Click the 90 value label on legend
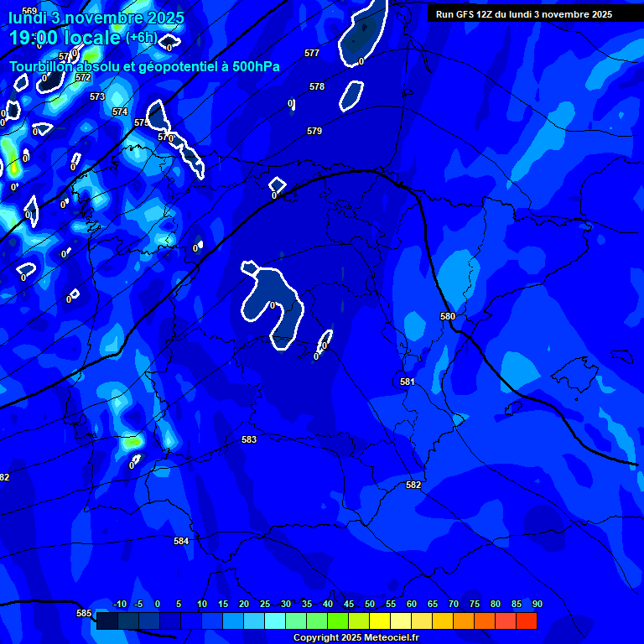644x644 pixels. pyautogui.click(x=537, y=605)
